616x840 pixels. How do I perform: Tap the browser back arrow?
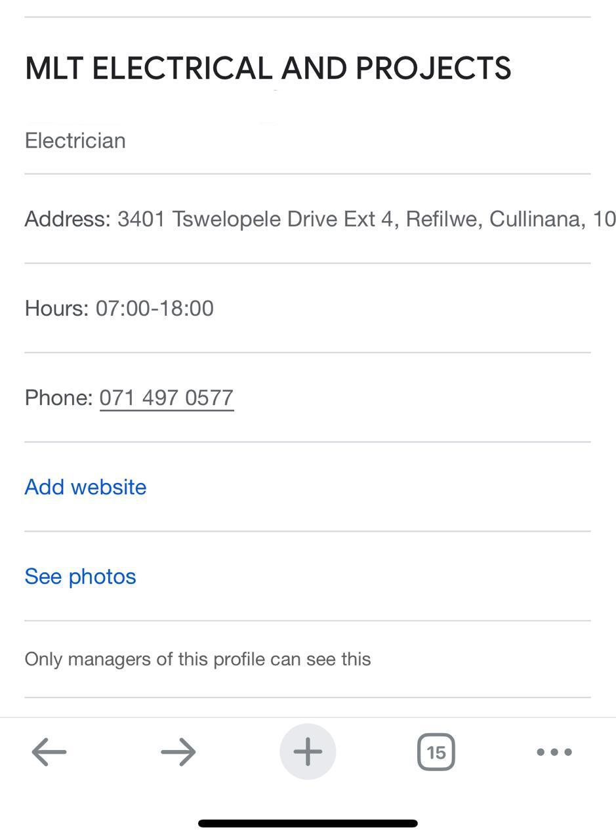click(49, 752)
